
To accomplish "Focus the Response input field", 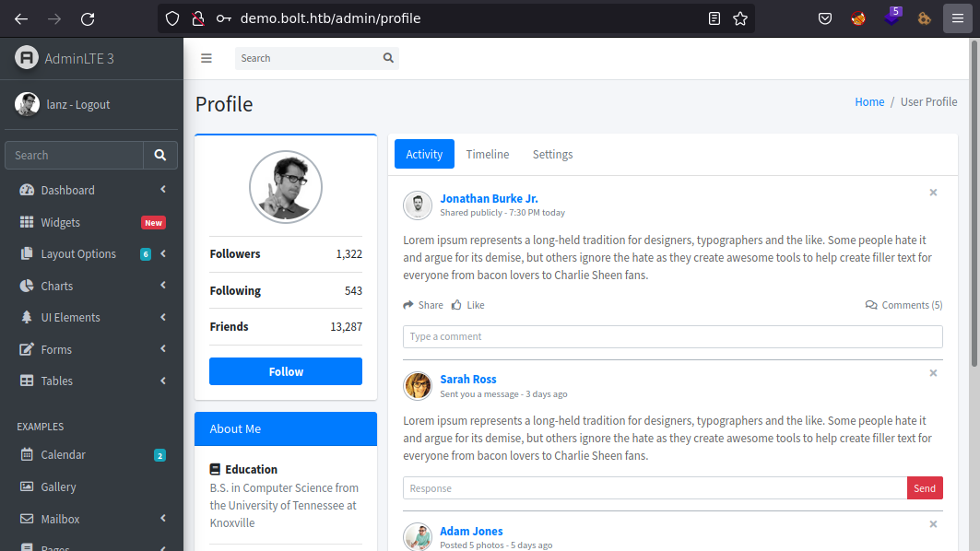I will coord(655,488).
